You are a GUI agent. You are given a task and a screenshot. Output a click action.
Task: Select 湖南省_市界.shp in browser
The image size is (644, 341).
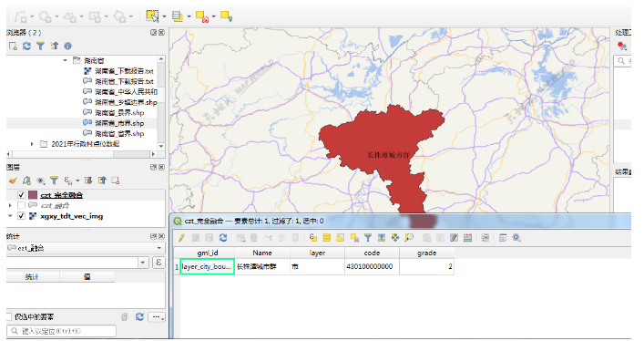pyautogui.click(x=119, y=123)
